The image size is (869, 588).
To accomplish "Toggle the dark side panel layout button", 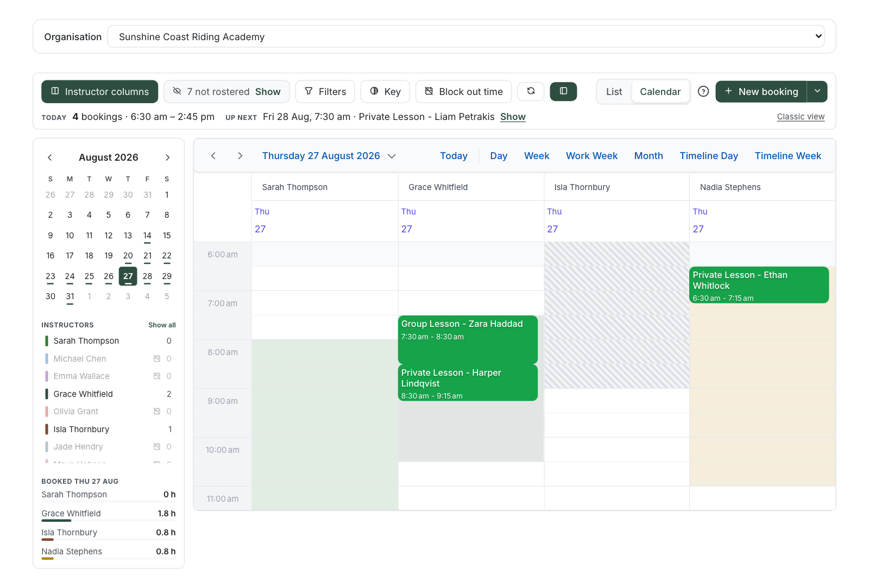I will [563, 91].
